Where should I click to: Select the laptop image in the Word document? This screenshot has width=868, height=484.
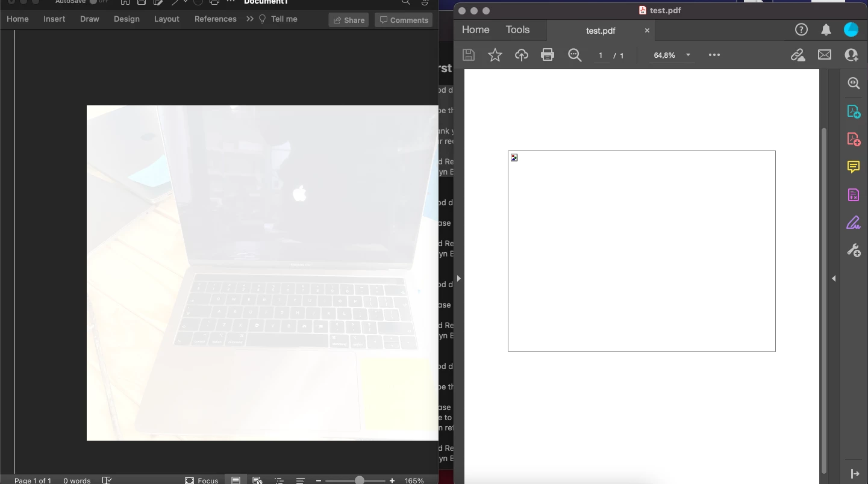[x=263, y=273]
